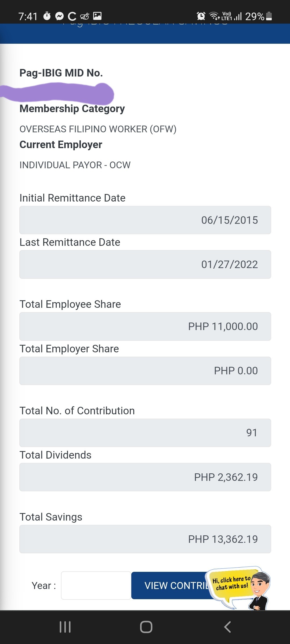The image size is (290, 644).
Task: Tap the Android home navigation icon
Action: [x=146, y=627]
